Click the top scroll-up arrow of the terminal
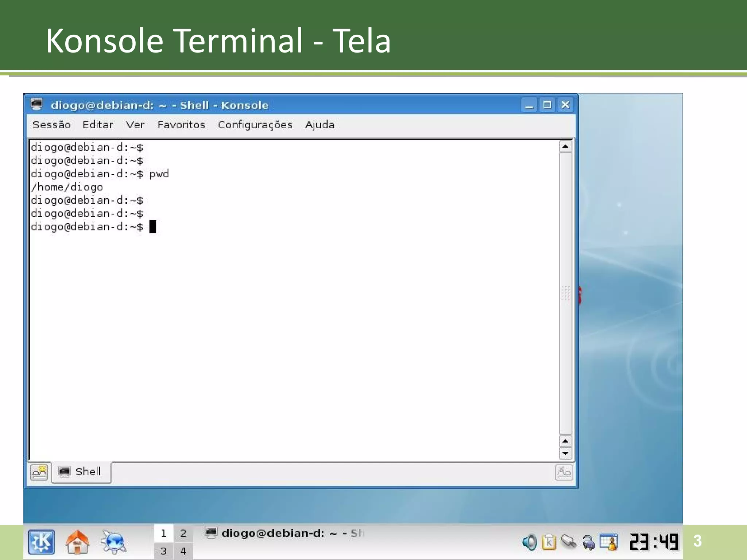The width and height of the screenshot is (747, 560). point(565,147)
